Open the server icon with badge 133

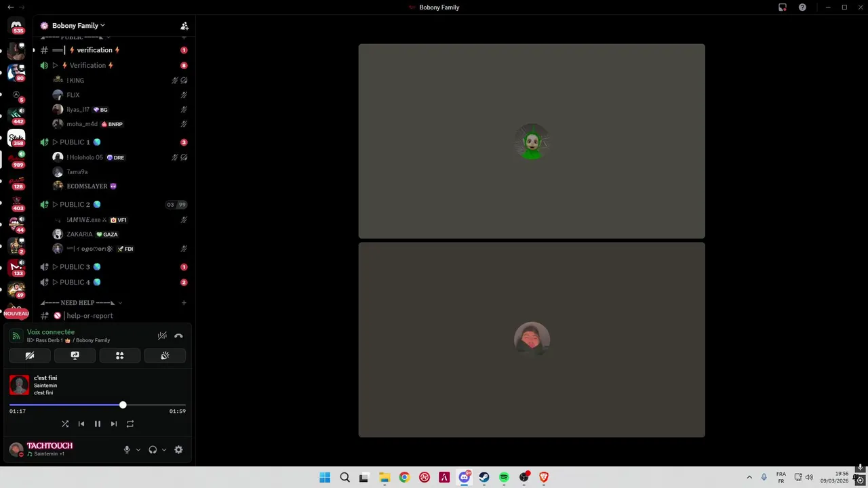(x=16, y=268)
